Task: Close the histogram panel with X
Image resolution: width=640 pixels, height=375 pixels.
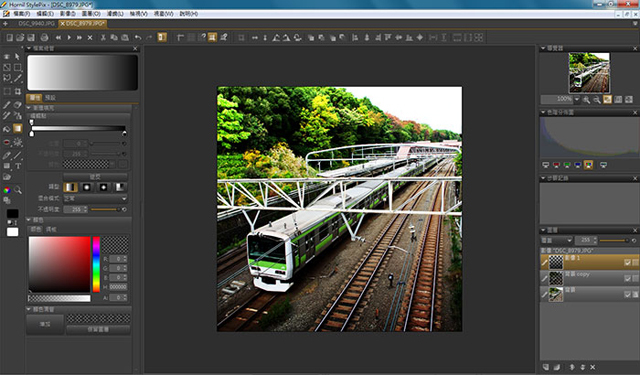Action: (x=635, y=112)
